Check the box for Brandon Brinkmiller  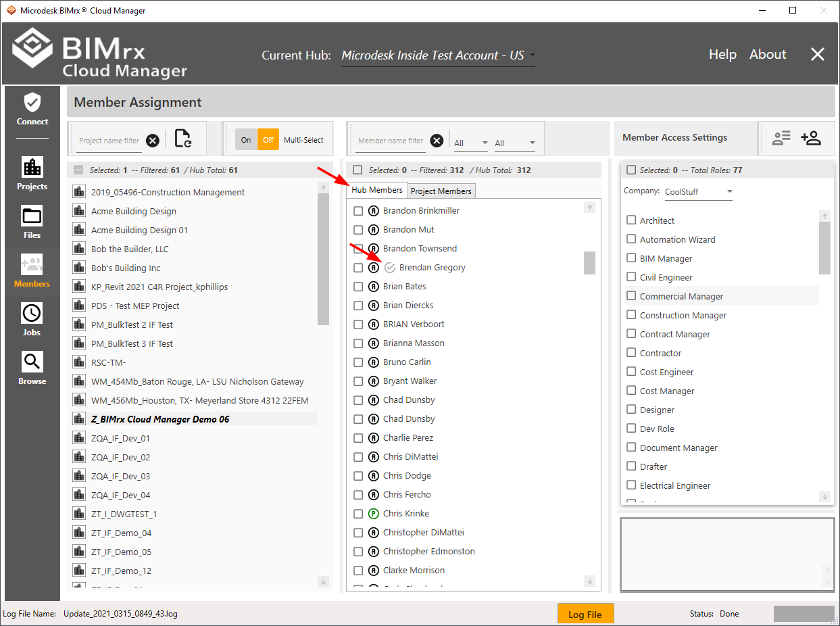(358, 211)
